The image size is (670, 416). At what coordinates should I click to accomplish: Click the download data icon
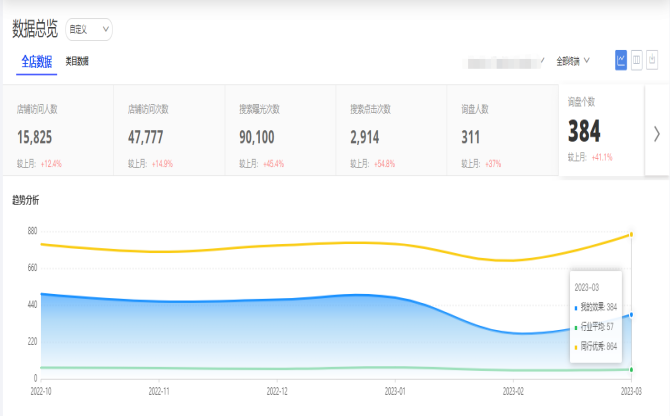[652, 60]
